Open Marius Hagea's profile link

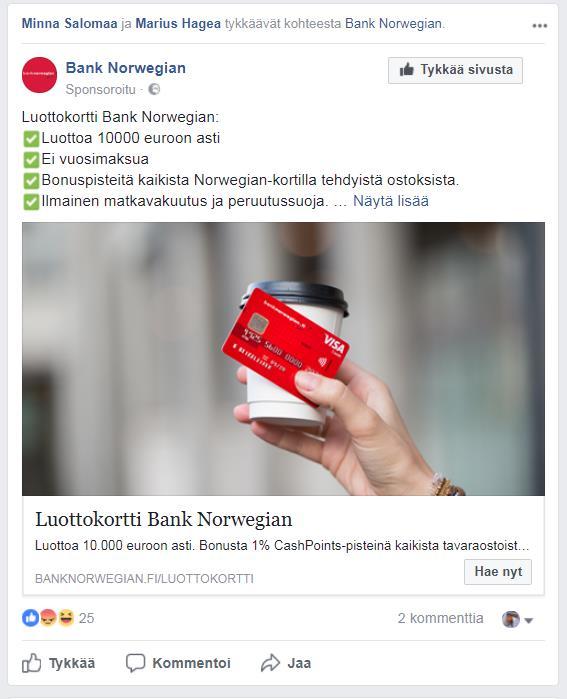pyautogui.click(x=178, y=23)
